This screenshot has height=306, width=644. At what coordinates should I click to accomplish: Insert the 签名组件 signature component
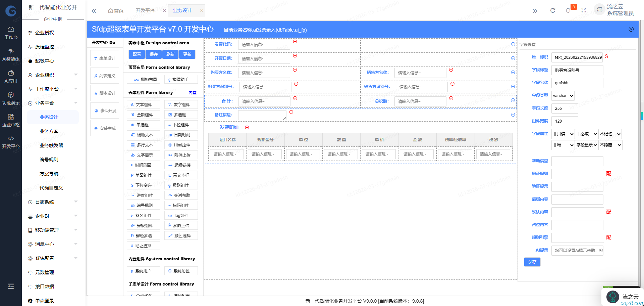tap(143, 215)
